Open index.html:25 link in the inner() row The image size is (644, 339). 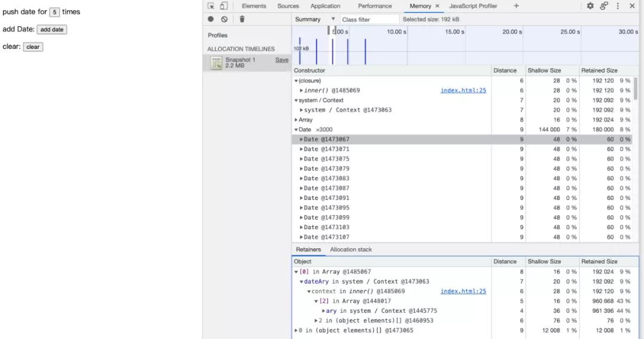(463, 90)
